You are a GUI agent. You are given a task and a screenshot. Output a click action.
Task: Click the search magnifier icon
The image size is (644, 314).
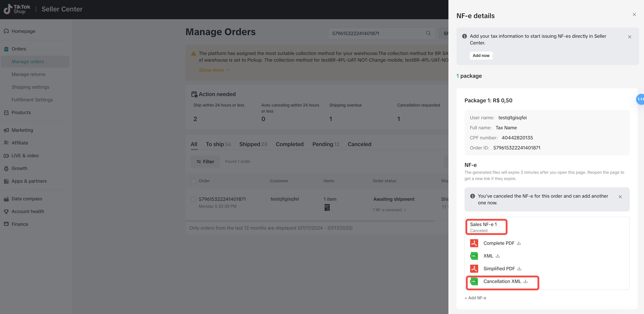pos(428,33)
